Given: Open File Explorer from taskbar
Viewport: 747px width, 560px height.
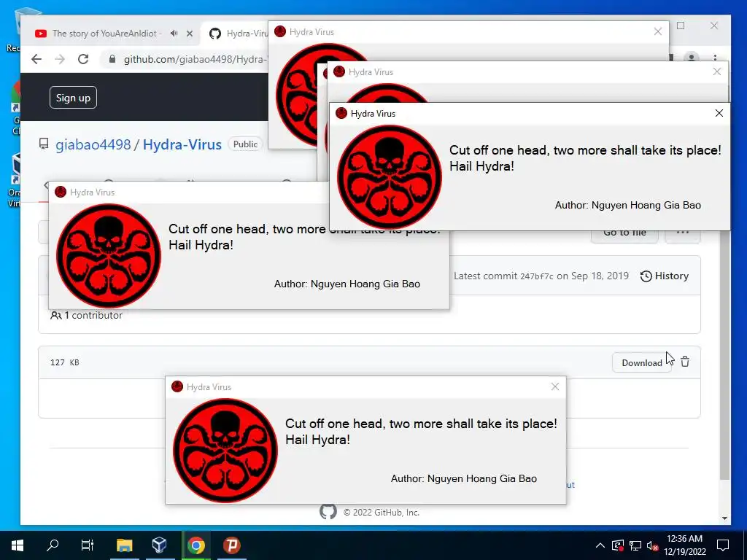Looking at the screenshot, I should click(x=124, y=545).
